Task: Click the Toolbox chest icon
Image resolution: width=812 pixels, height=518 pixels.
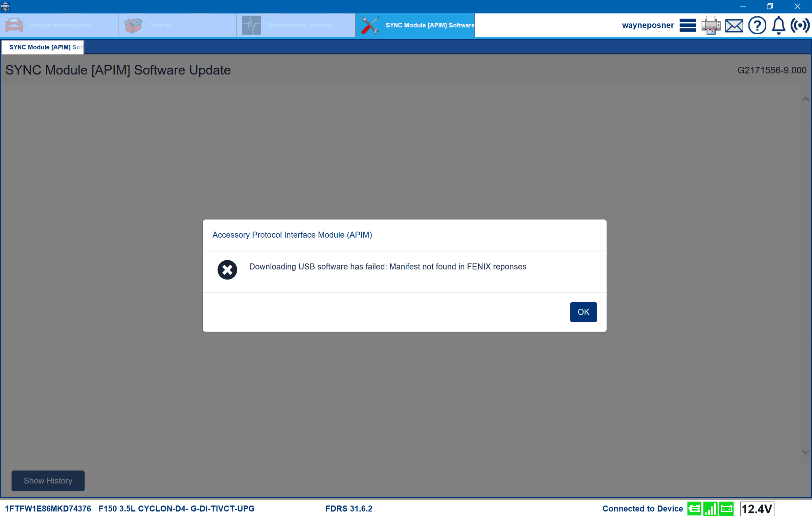Action: point(133,25)
